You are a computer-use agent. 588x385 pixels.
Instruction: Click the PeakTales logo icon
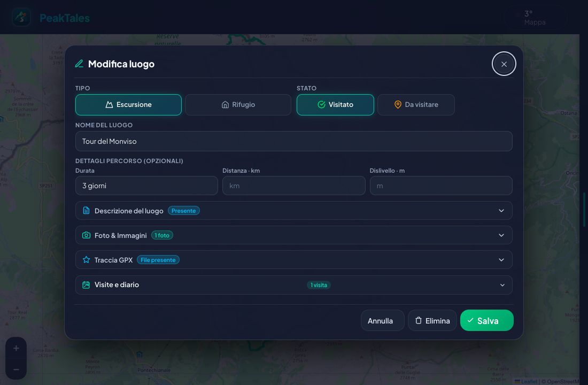[x=21, y=17]
